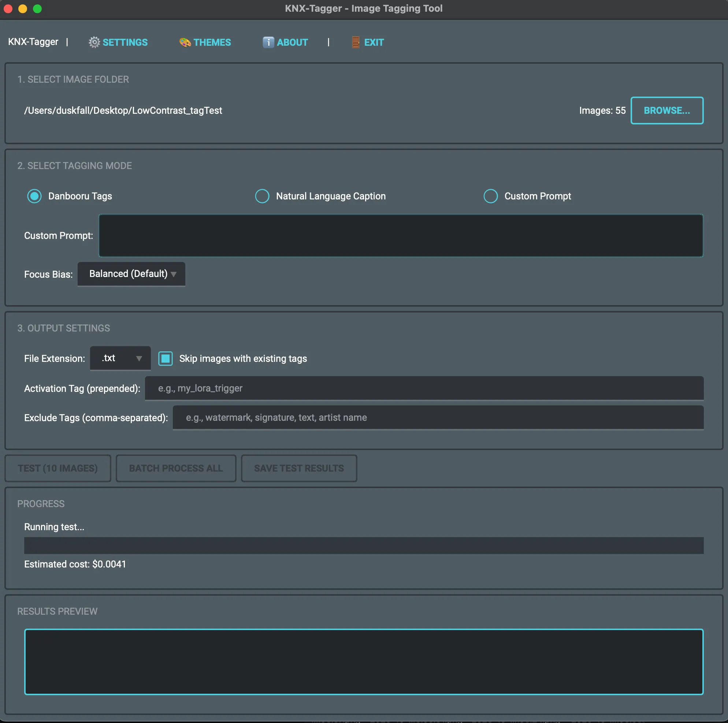Click the Activation Tag input field

coord(424,388)
